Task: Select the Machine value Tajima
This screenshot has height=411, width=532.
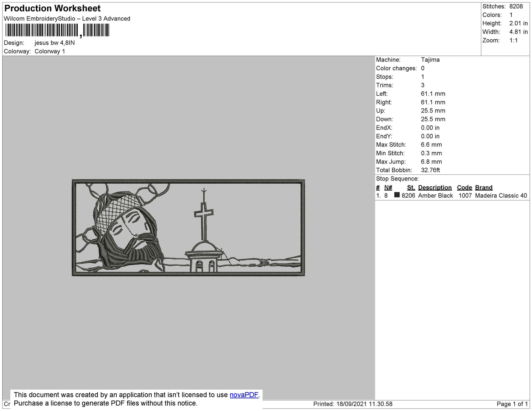Action: click(x=430, y=60)
